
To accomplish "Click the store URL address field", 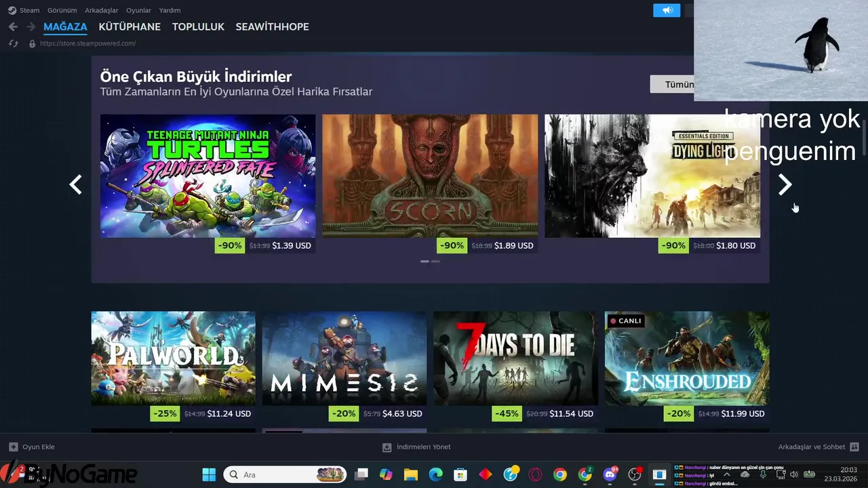I will click(88, 43).
